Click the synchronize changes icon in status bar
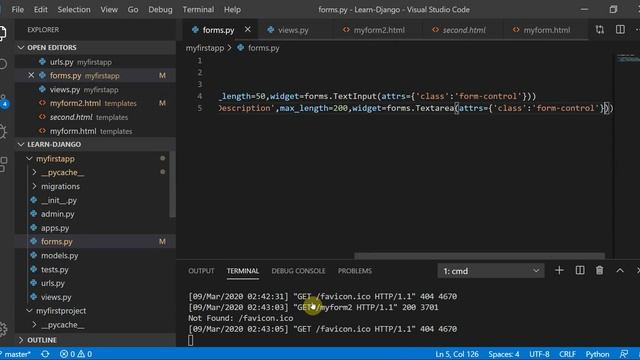This screenshot has width=640, height=360. point(45,354)
